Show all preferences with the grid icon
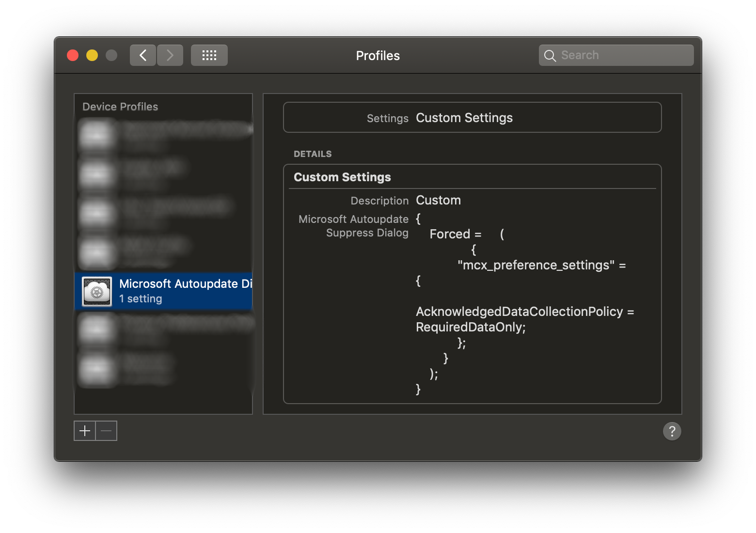The height and width of the screenshot is (533, 756). coord(209,55)
